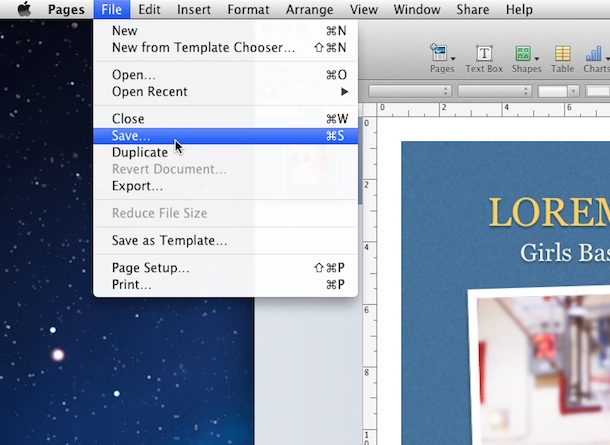This screenshot has width=610, height=445.
Task: Open the Help menu
Action: (519, 9)
